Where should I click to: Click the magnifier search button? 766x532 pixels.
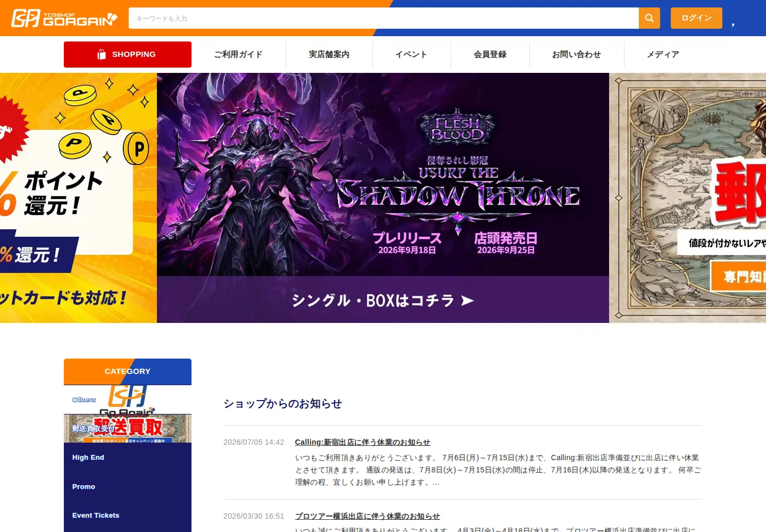(x=649, y=18)
